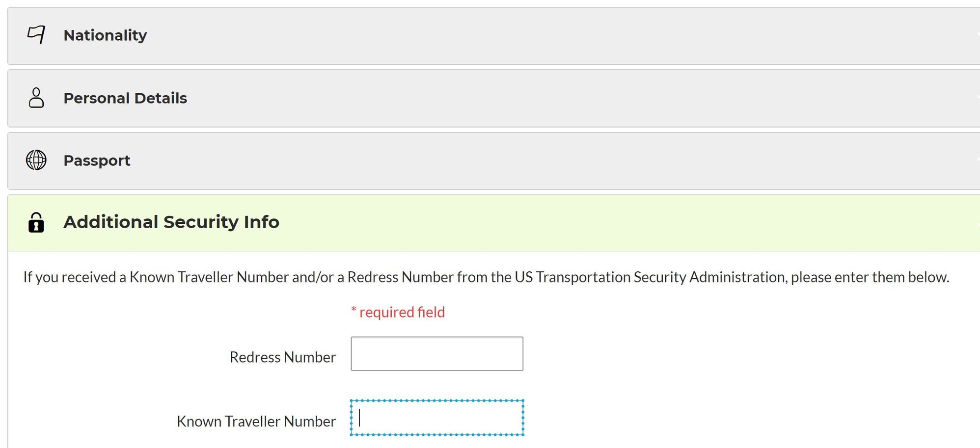Click the Additional Security Info padlock icon
Viewport: 980px width, 448px height.
(36, 222)
